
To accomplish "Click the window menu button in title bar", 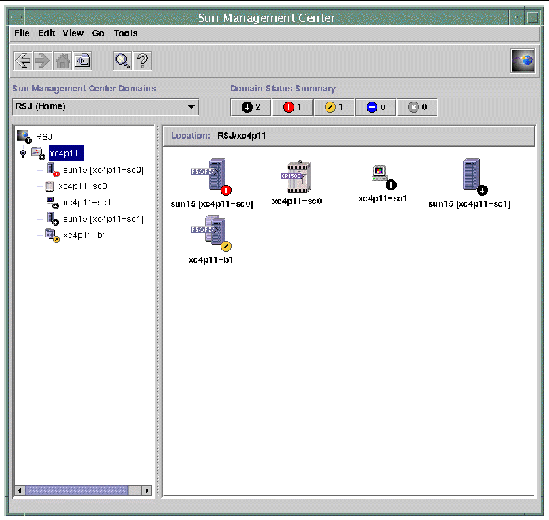I will pos(17,17).
